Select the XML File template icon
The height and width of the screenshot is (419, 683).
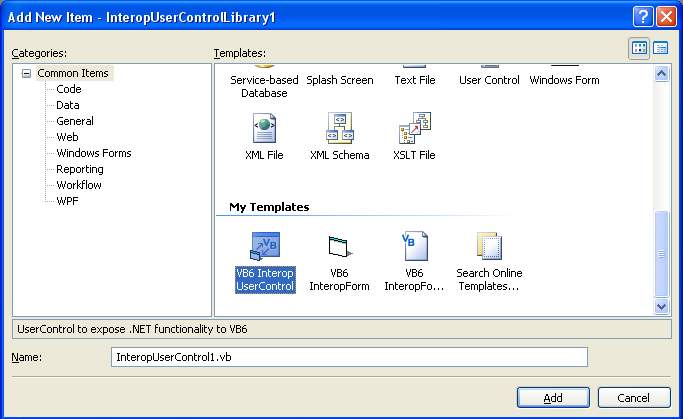pos(264,128)
